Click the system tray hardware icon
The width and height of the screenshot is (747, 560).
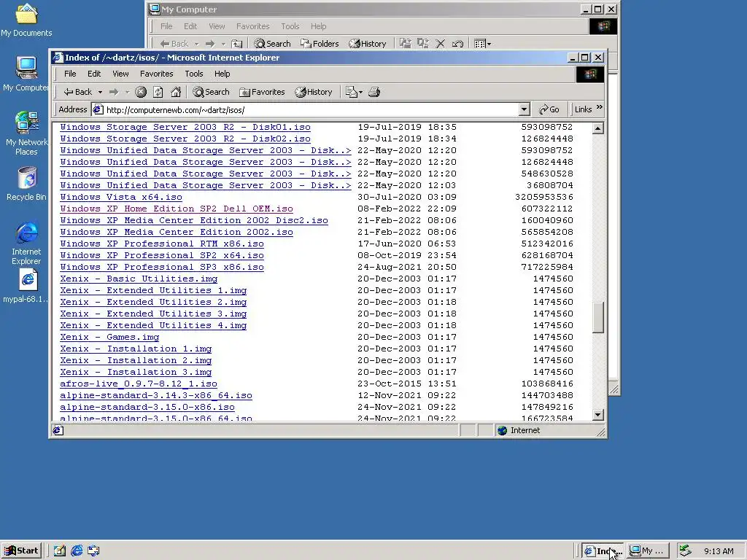tap(685, 551)
